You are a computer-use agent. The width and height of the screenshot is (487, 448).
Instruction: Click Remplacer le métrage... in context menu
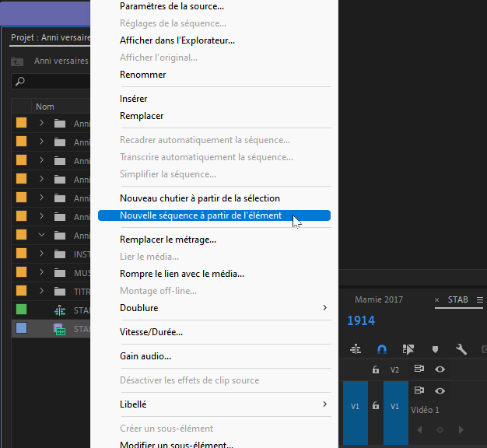pos(168,240)
